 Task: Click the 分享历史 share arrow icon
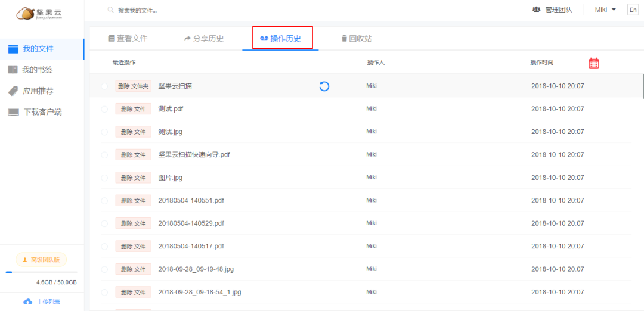188,39
